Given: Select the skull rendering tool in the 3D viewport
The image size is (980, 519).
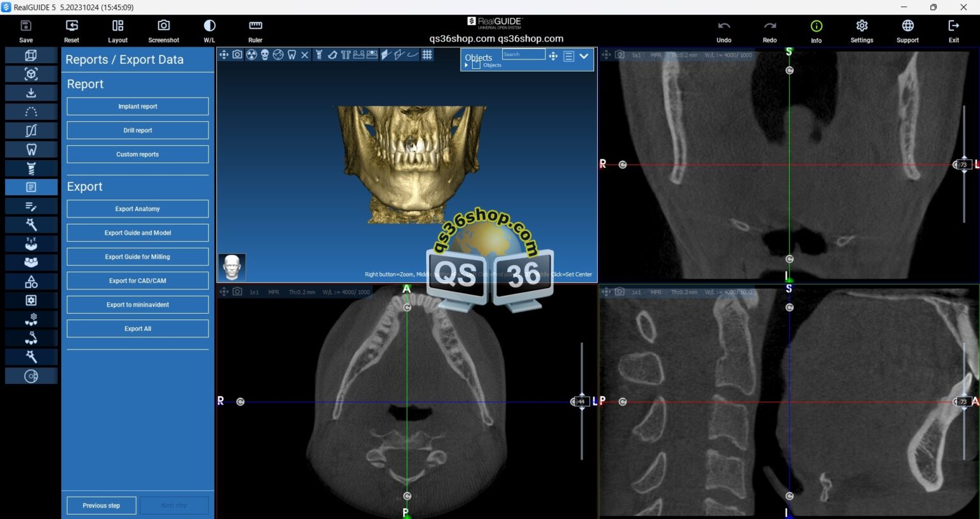Looking at the screenshot, I should click(x=265, y=55).
